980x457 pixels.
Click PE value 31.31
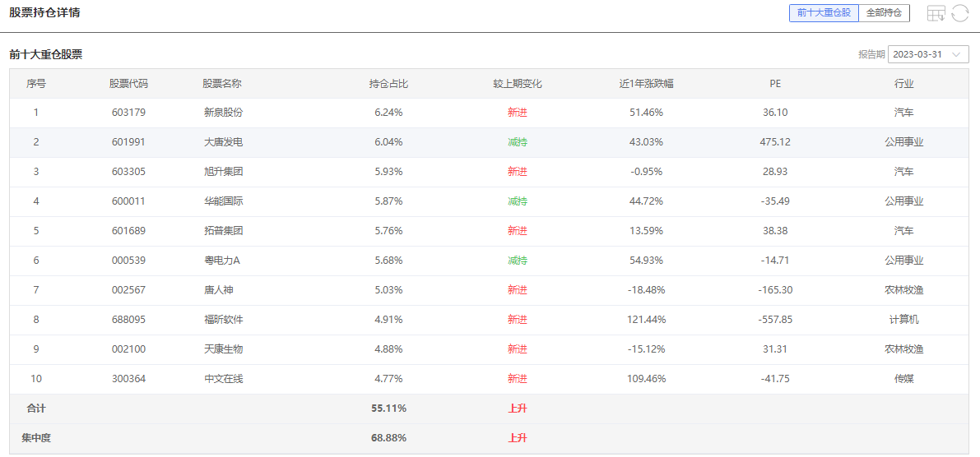(x=775, y=349)
